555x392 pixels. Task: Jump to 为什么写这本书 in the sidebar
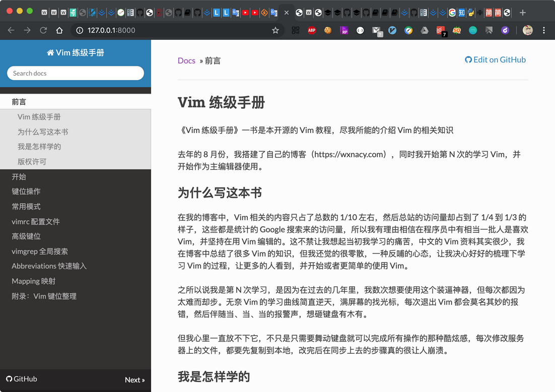tap(43, 132)
